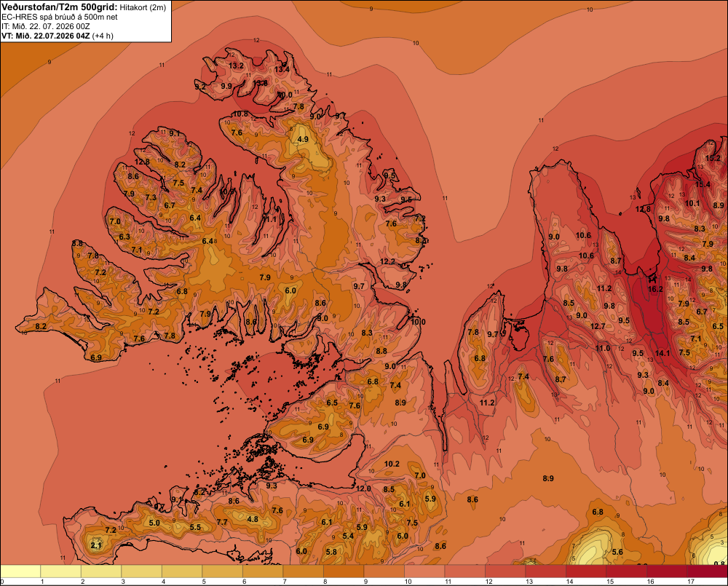
Task: Click the 4.9 temperature value
Action: (303, 139)
